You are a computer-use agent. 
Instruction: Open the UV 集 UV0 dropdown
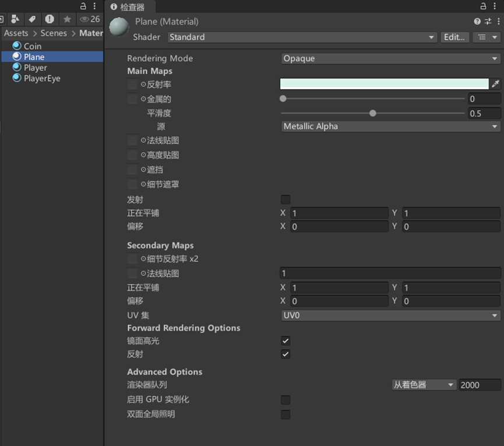coord(390,315)
